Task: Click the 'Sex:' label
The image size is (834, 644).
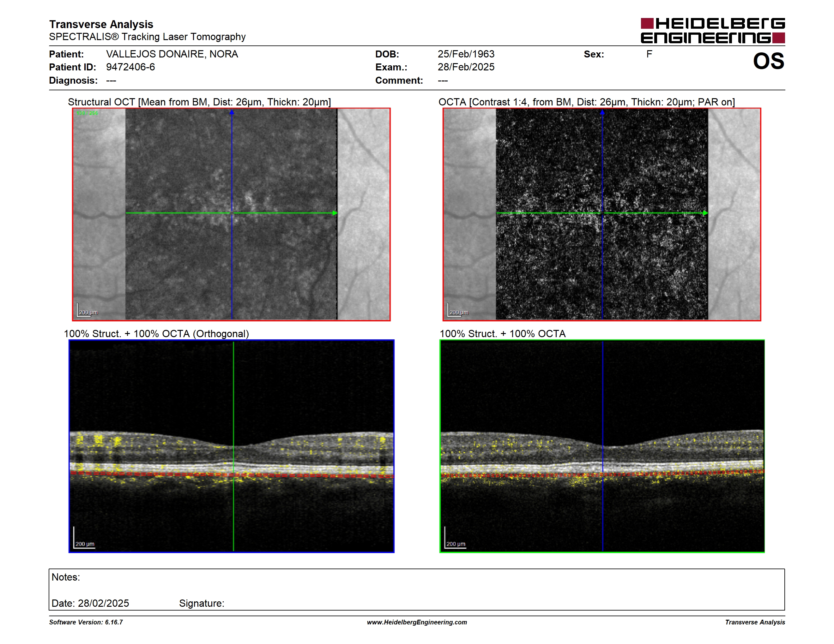Action: point(594,54)
